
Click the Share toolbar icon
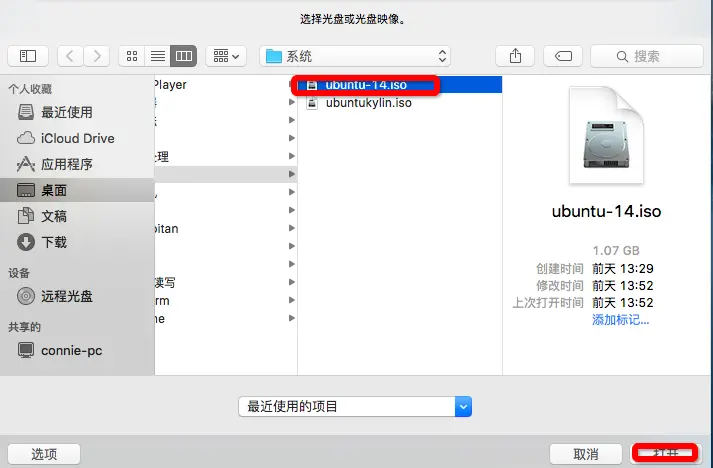(515, 56)
